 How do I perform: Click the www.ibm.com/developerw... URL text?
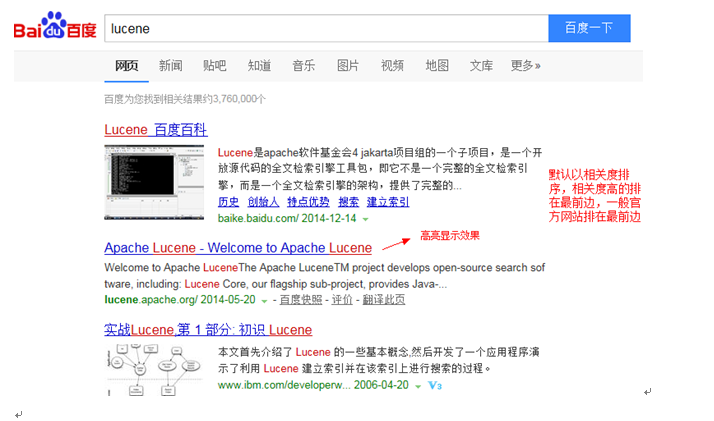pos(284,385)
